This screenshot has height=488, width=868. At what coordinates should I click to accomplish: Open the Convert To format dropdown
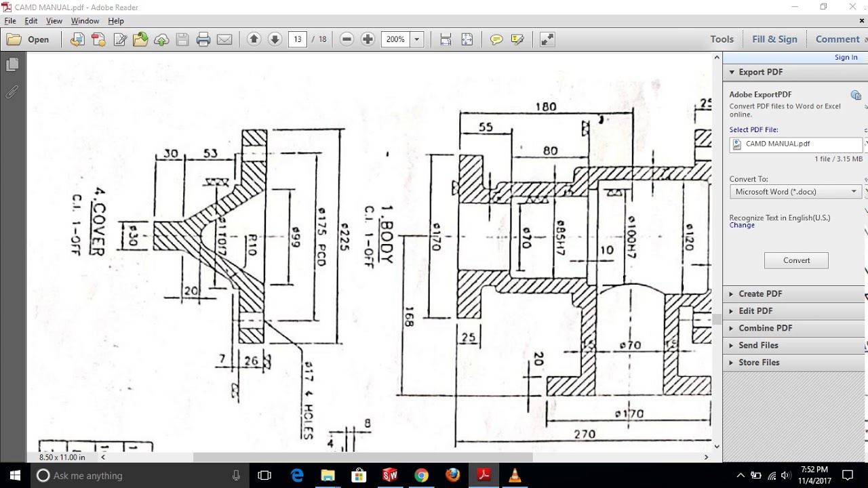point(795,192)
